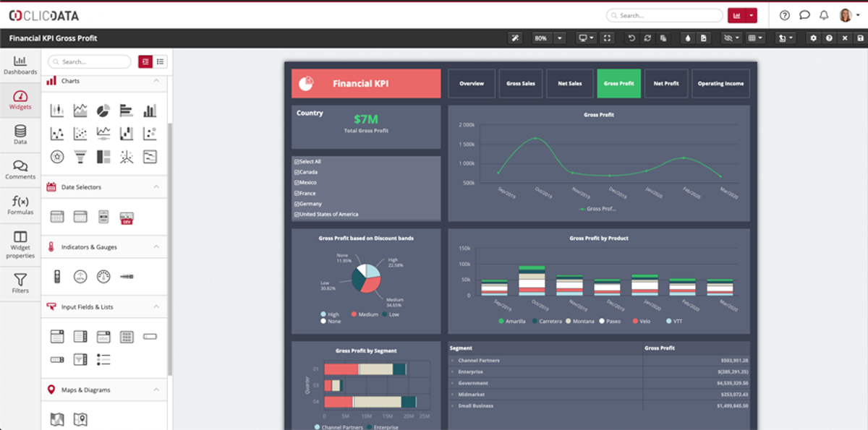Open dashboard settings gear
Screen dimensions: 868x430
pyautogui.click(x=814, y=38)
